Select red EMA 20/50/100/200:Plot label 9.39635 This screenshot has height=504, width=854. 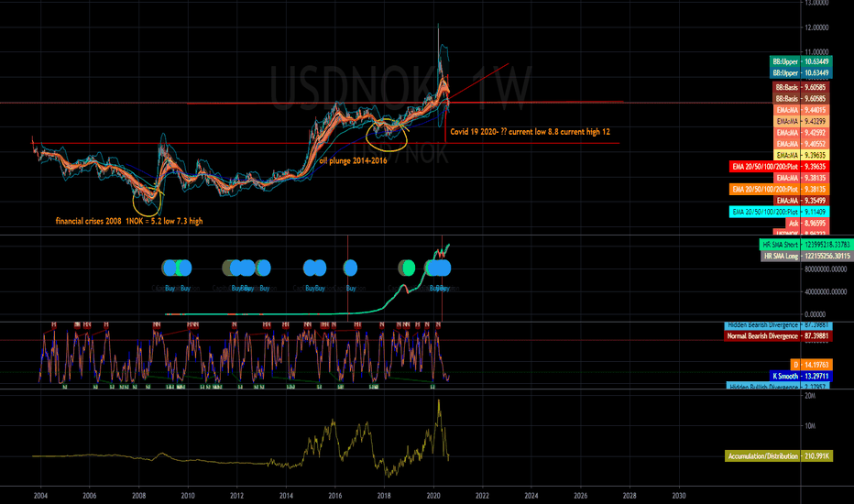(779, 167)
